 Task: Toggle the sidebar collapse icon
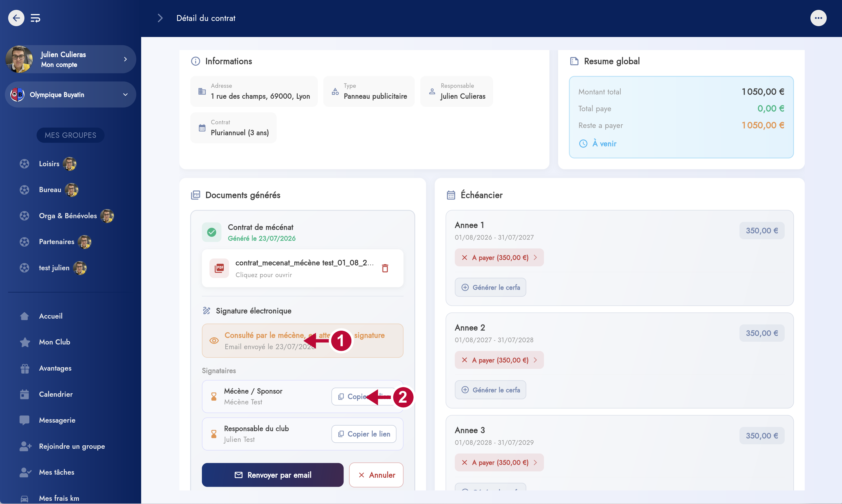click(35, 18)
